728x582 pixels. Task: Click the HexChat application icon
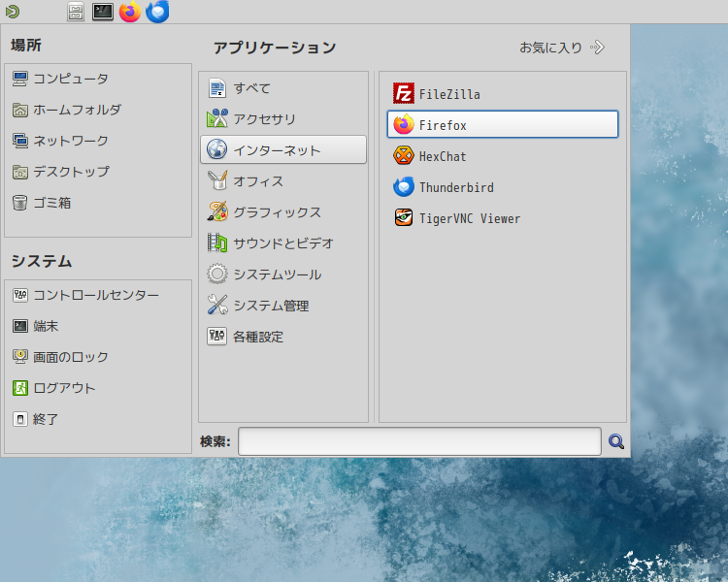[x=404, y=155]
